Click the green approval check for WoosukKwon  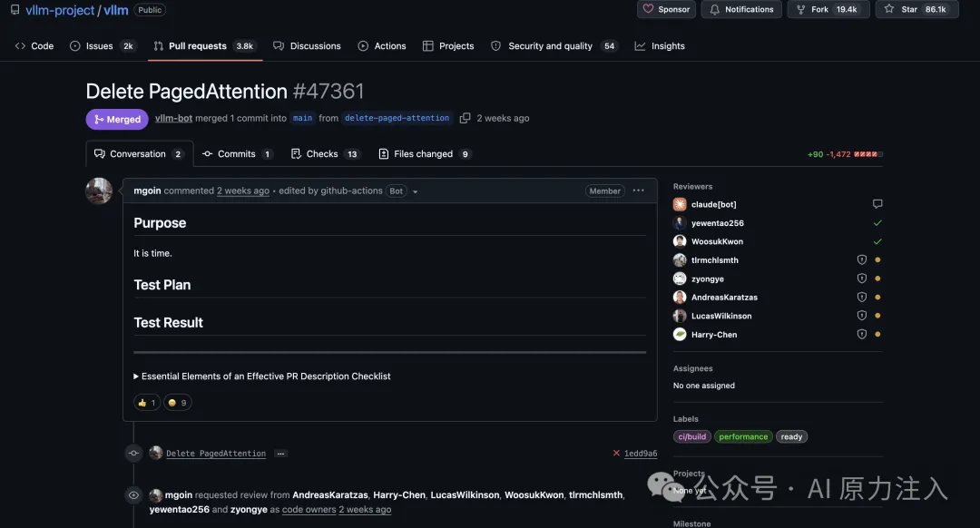point(877,241)
